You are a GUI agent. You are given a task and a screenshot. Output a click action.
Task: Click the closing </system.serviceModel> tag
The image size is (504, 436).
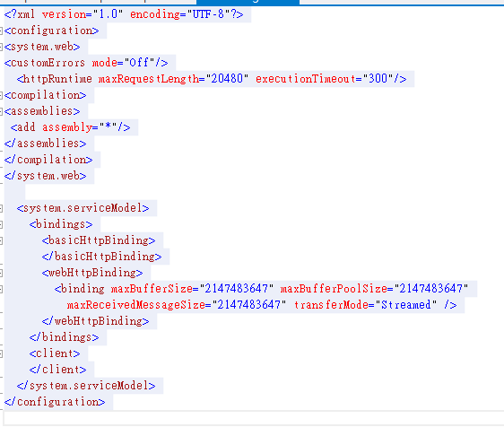(x=86, y=386)
